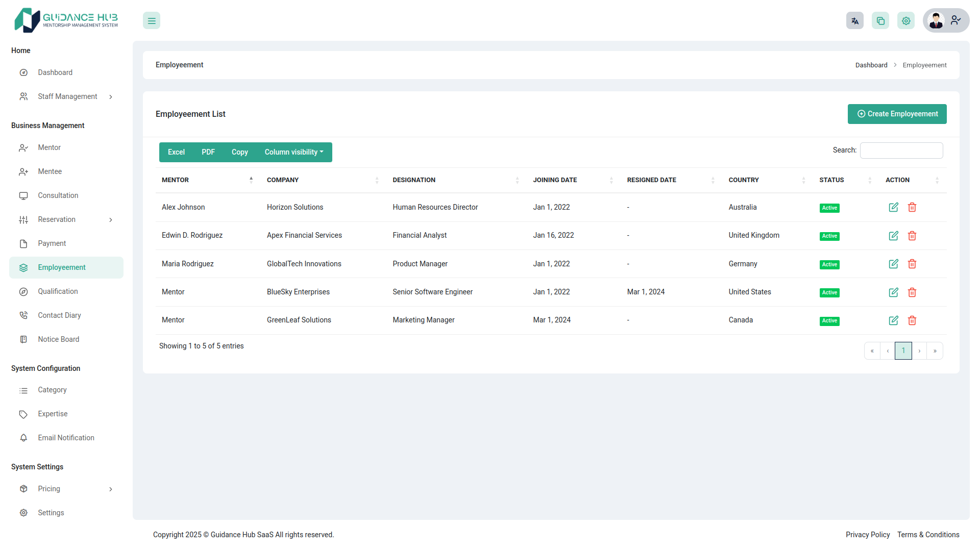980x551 pixels.
Task: Navigate to Payment in Business Management
Action: tap(53, 243)
